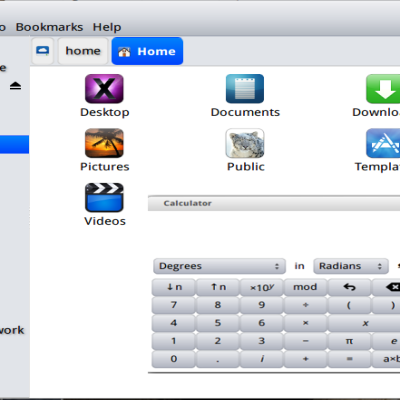
Task: Click the decimal point button
Action: (x=218, y=359)
